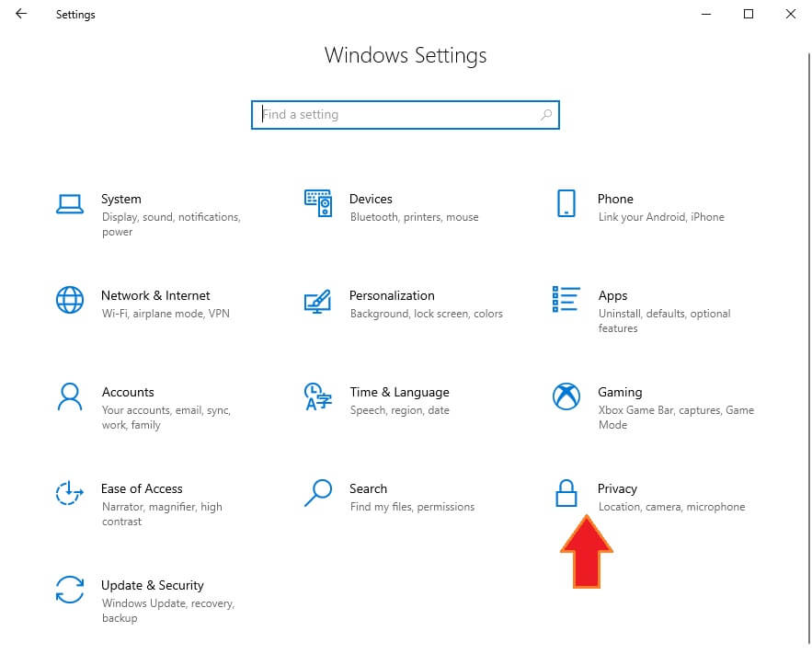Viewport: 812px width, 654px height.
Task: Open the Search magnifier category icon
Action: click(x=317, y=493)
